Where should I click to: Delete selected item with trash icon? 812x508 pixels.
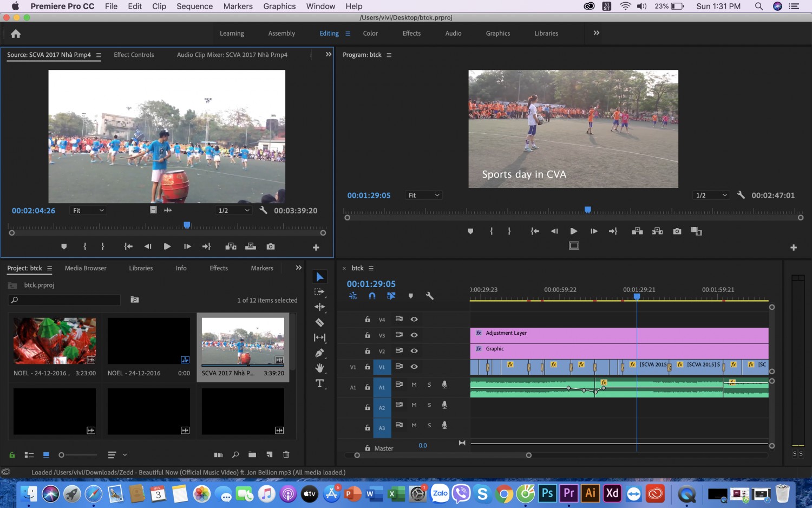[286, 454]
